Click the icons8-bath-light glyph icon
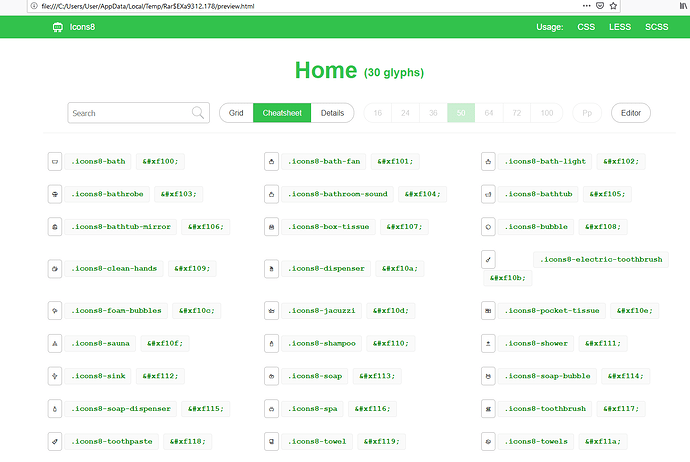This screenshot has width=690, height=462. tap(488, 162)
